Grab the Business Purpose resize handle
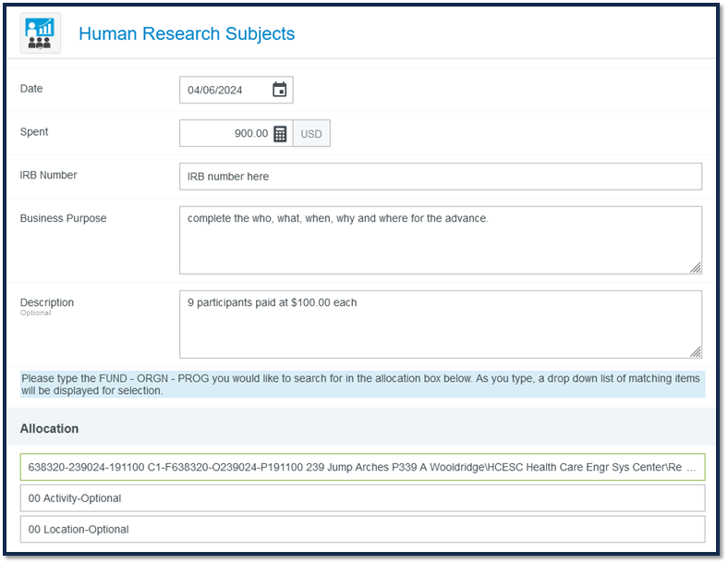The width and height of the screenshot is (728, 564). (x=695, y=267)
